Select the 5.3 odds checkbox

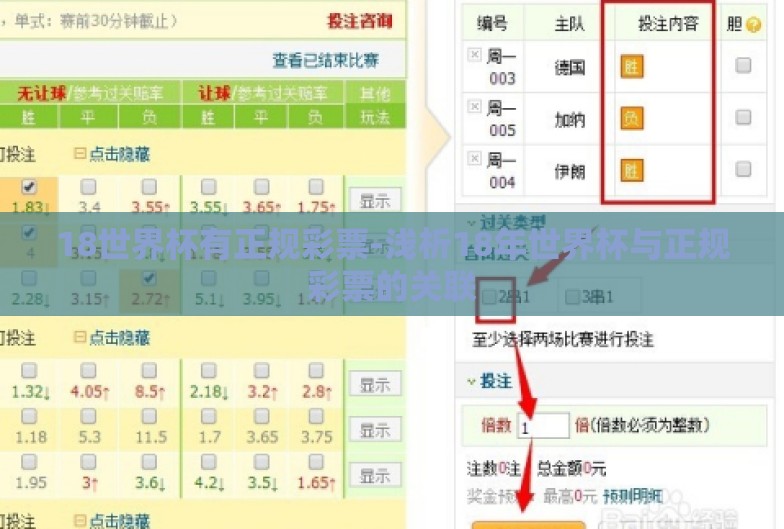(x=88, y=416)
